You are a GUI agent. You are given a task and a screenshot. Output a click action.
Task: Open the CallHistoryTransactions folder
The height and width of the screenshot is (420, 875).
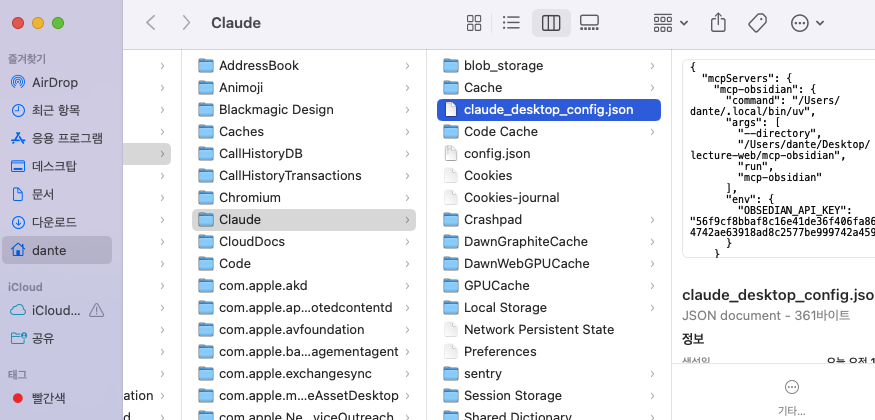pyautogui.click(x=304, y=176)
